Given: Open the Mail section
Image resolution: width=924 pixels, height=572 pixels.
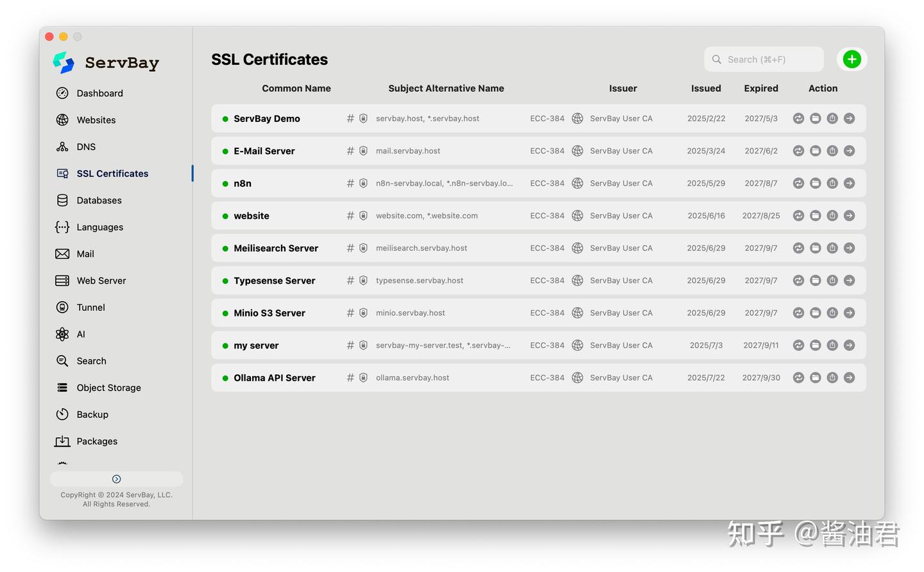Looking at the screenshot, I should coord(85,254).
